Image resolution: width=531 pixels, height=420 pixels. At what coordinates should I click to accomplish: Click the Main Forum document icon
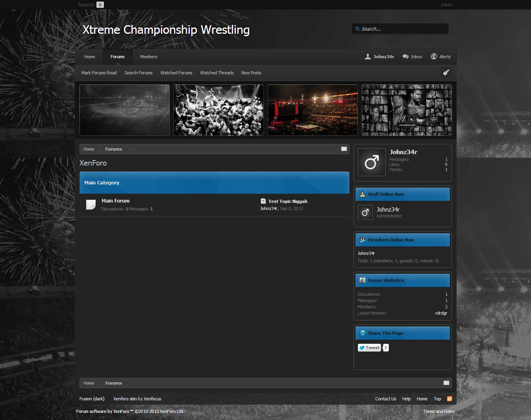pyautogui.click(x=91, y=204)
